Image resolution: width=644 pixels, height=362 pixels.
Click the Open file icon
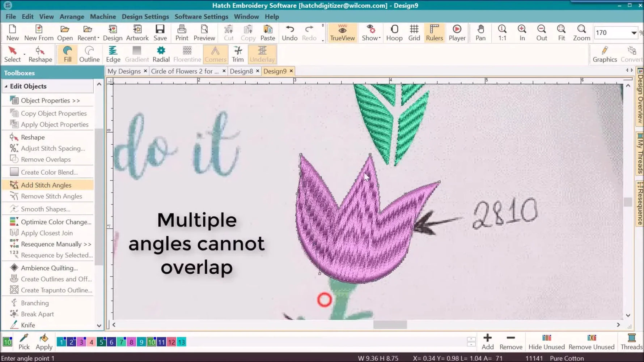65,33
